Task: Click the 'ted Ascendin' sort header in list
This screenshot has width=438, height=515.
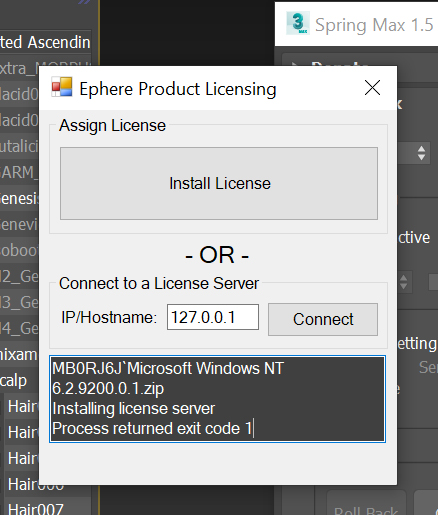Action: click(x=45, y=42)
